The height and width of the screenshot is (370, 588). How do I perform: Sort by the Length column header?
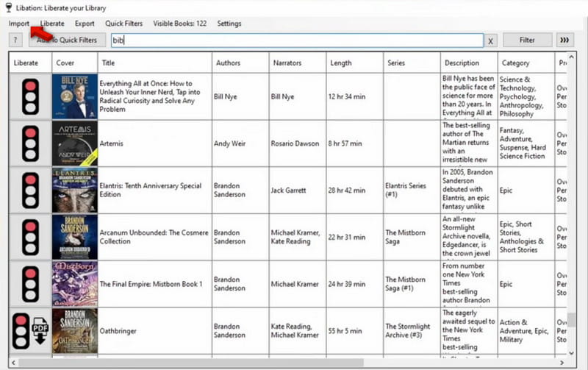tap(355, 63)
